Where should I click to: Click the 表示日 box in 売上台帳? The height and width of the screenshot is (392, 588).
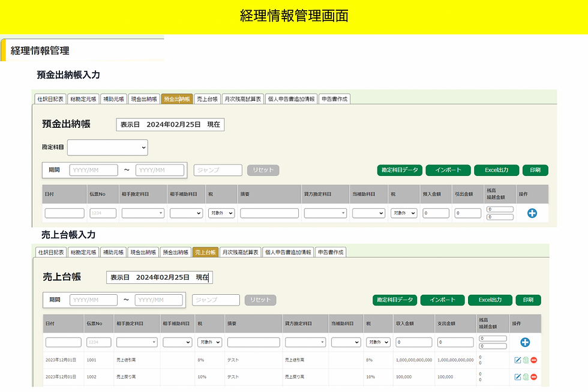pos(160,277)
